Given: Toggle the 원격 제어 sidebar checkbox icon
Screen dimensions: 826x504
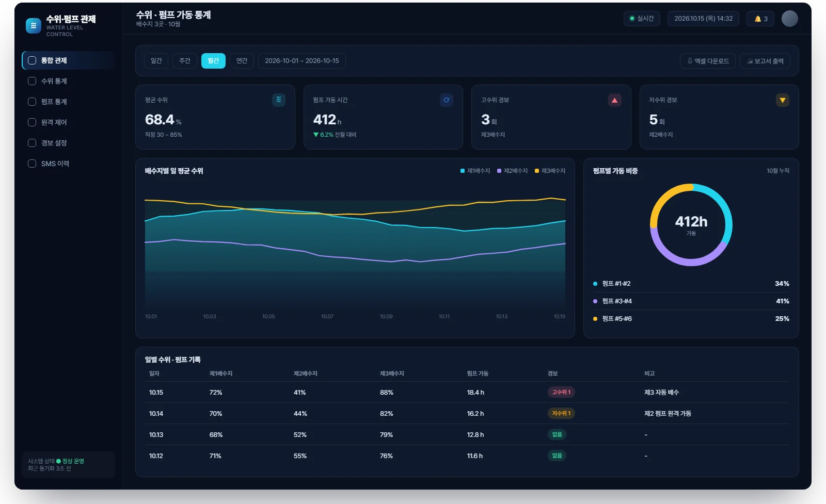Looking at the screenshot, I should (32, 122).
